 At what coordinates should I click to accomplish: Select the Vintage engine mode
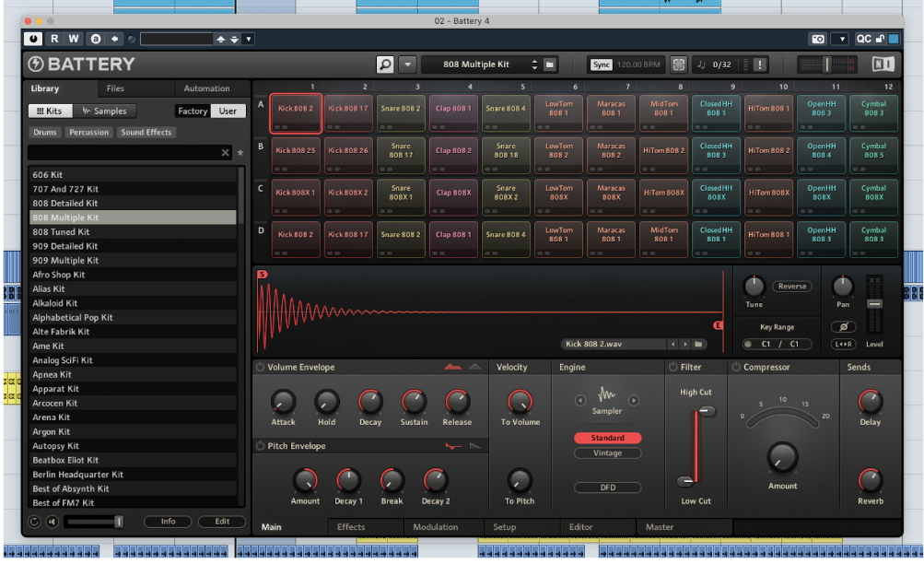tap(607, 453)
